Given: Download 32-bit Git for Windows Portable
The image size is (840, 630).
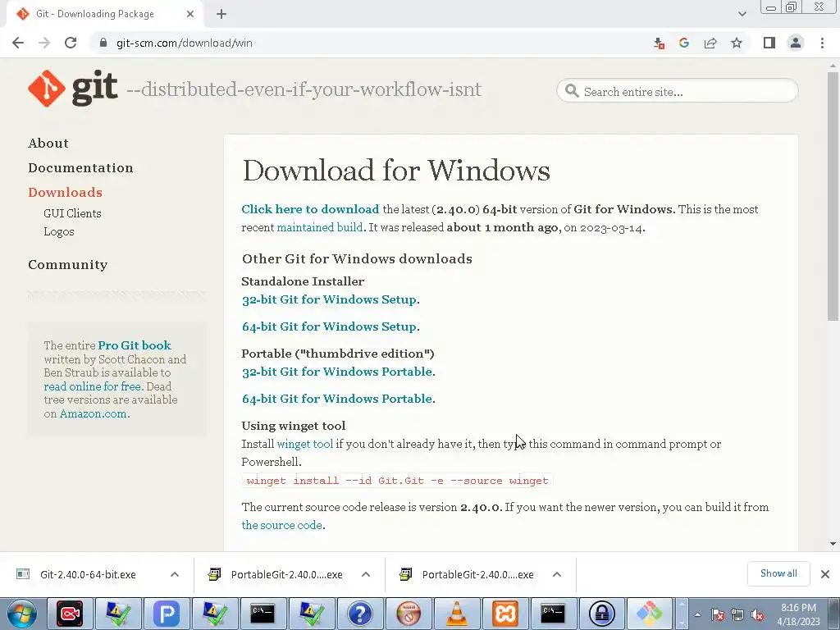Looking at the screenshot, I should 337,372.
